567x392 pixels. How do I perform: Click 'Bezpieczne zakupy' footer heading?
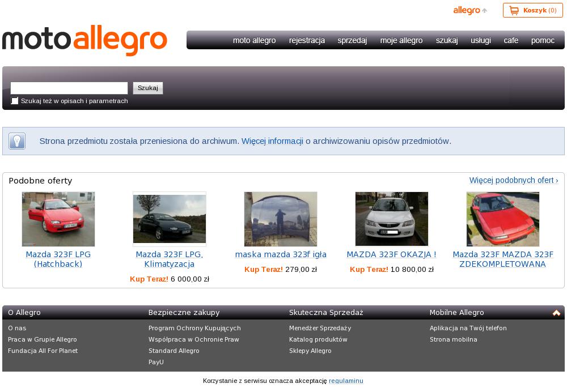point(184,313)
